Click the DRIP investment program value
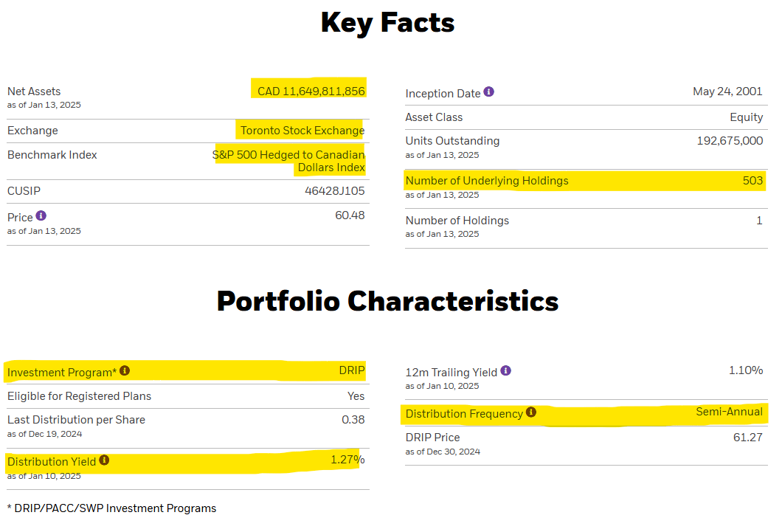782x532 pixels. [352, 370]
